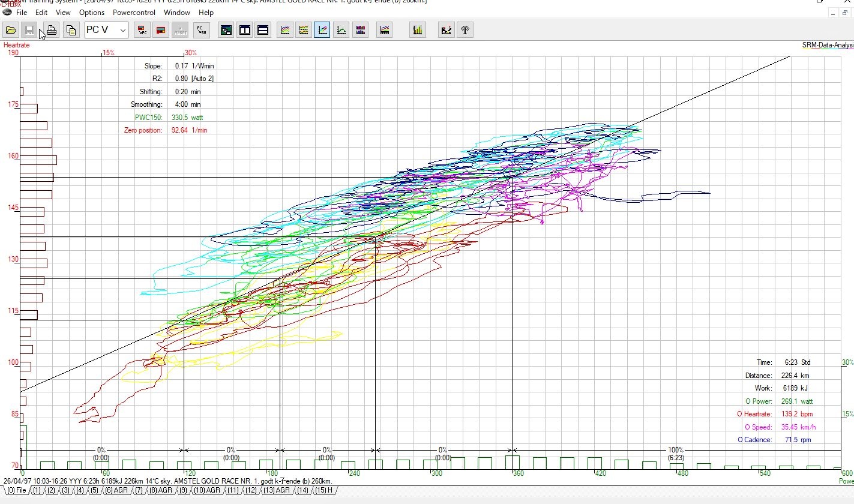Open the Help menu
Screen dimensions: 854x504
(206, 12)
